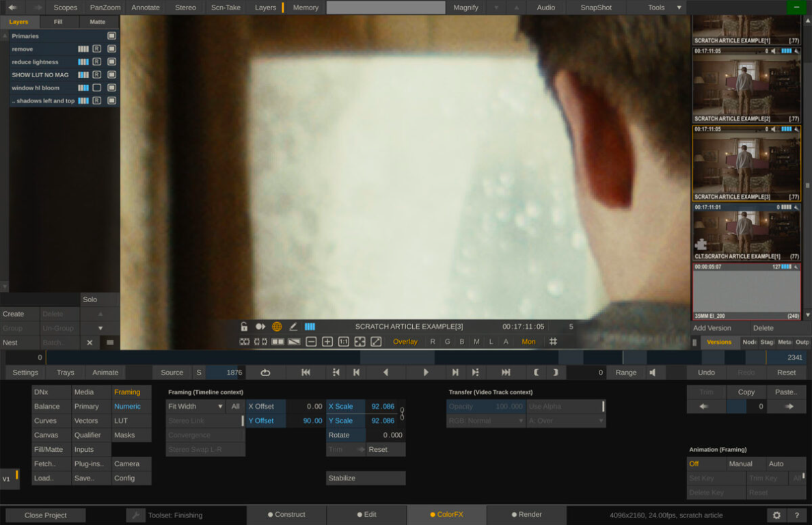Click the pencil annotate icon under the viewer
Image resolution: width=812 pixels, height=525 pixels.
[x=293, y=327]
